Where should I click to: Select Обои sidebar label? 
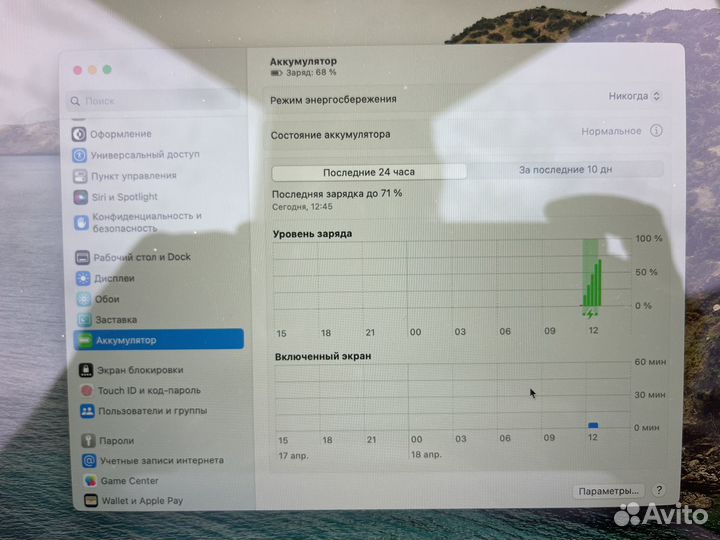tap(107, 299)
